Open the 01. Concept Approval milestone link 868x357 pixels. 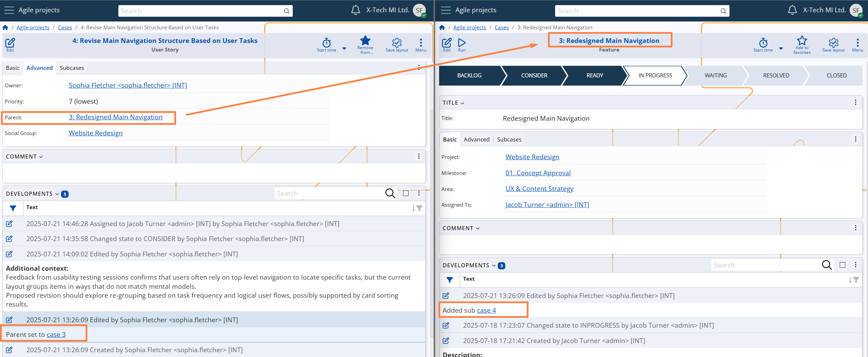pyautogui.click(x=538, y=173)
